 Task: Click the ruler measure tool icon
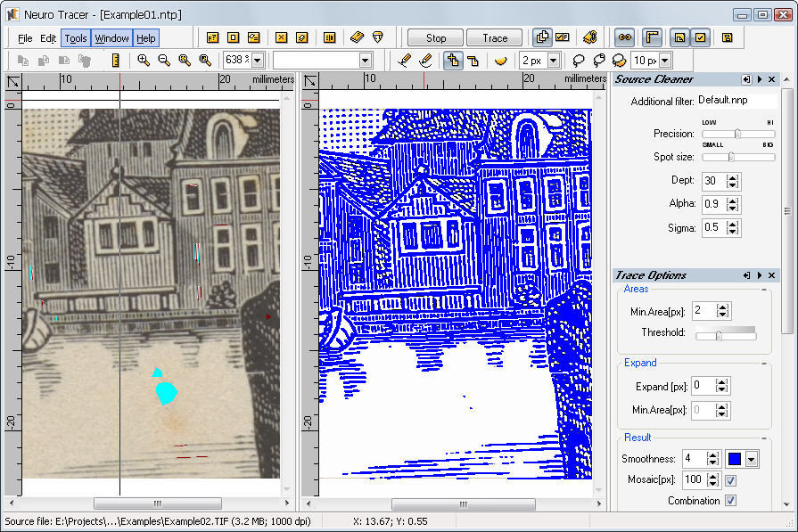pos(116,60)
